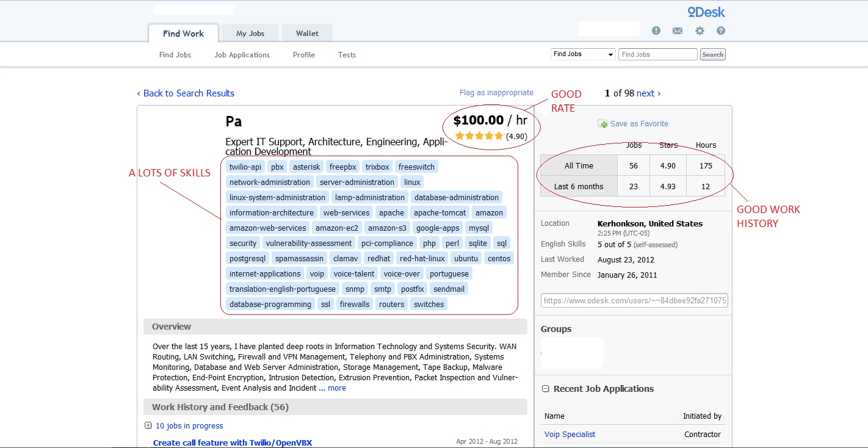Expand the overview text with the more link

[337, 388]
